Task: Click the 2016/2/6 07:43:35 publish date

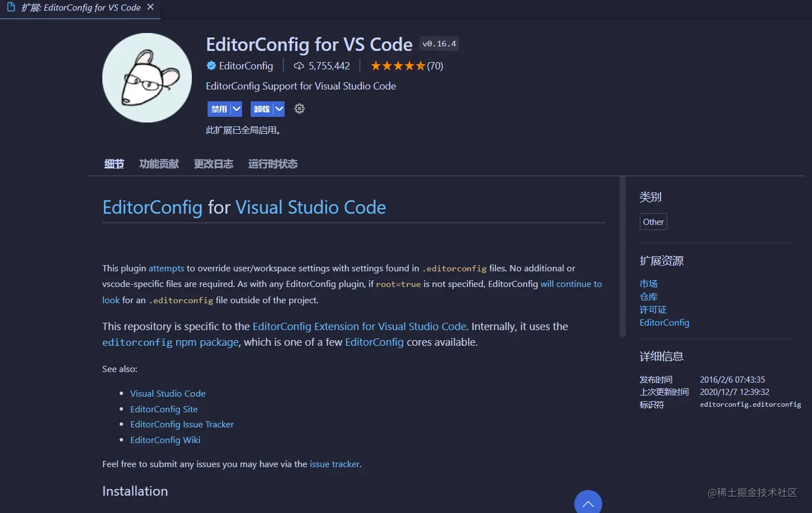Action: click(x=733, y=380)
